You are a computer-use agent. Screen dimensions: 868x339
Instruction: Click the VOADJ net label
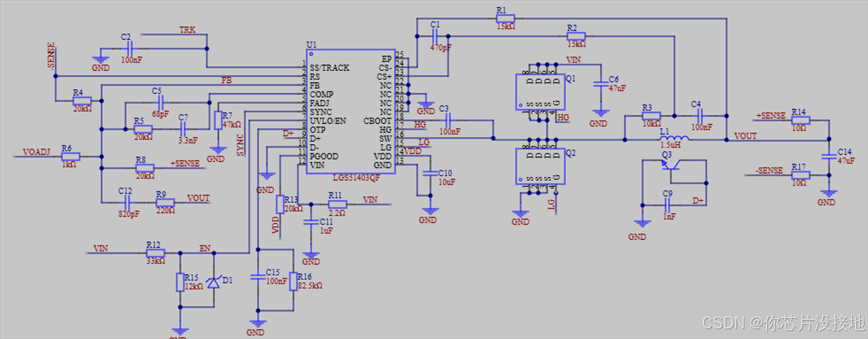[36, 151]
